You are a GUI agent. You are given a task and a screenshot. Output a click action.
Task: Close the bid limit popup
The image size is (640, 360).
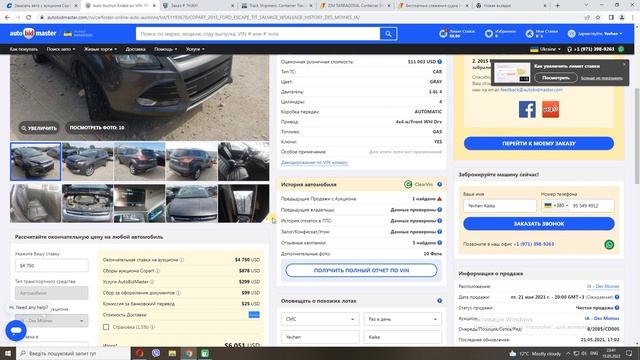[624, 64]
